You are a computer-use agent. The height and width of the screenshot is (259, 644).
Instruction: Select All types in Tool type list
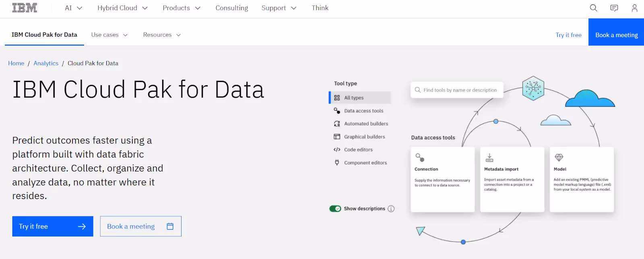(x=360, y=98)
